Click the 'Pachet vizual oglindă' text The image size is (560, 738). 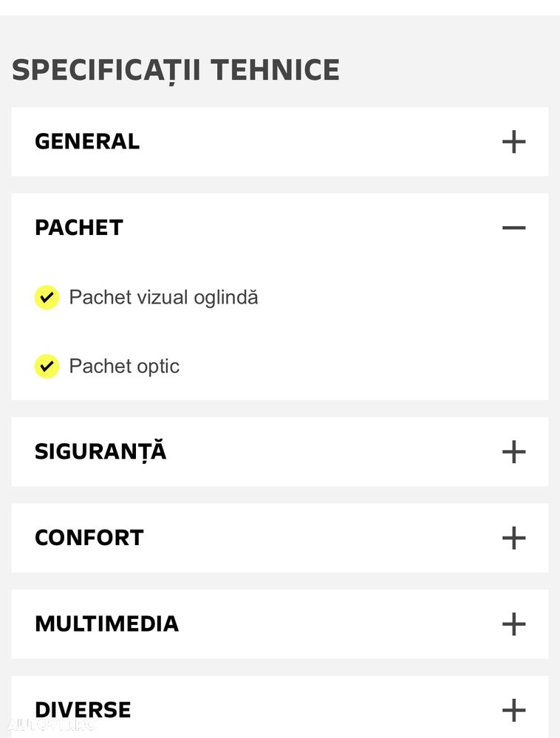click(x=163, y=298)
